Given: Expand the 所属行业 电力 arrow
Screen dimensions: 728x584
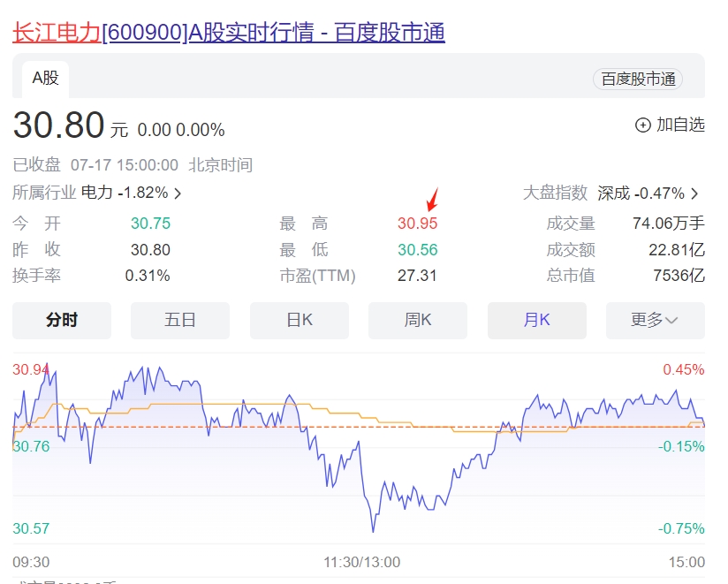Looking at the screenshot, I should pos(178,193).
